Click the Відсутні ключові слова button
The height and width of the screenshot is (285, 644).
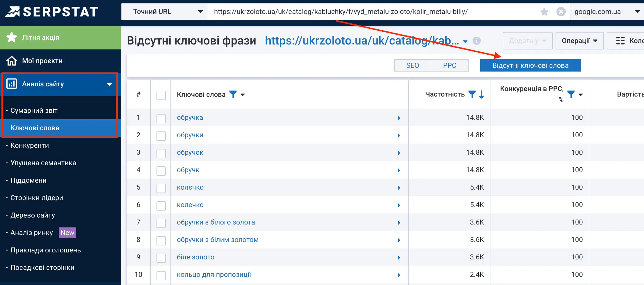click(530, 65)
